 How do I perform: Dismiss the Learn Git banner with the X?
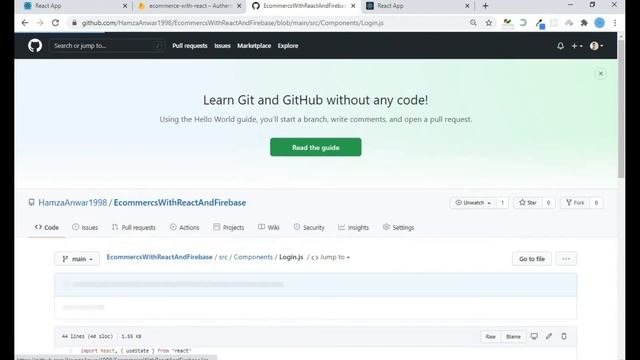(x=600, y=74)
